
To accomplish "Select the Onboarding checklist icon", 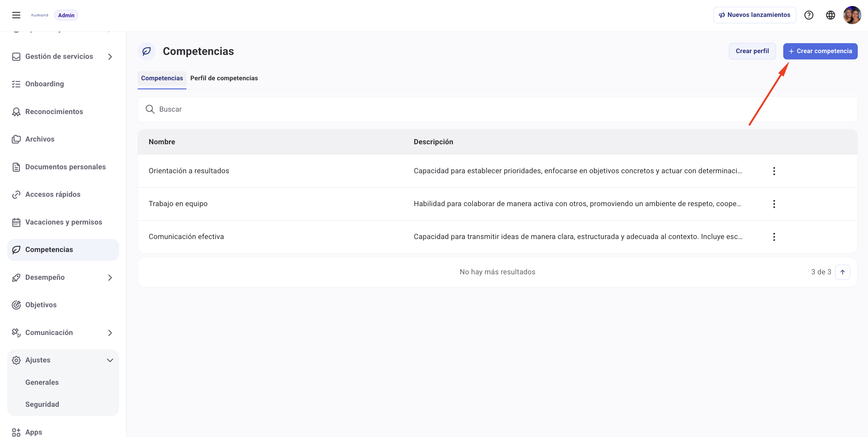I will [16, 84].
